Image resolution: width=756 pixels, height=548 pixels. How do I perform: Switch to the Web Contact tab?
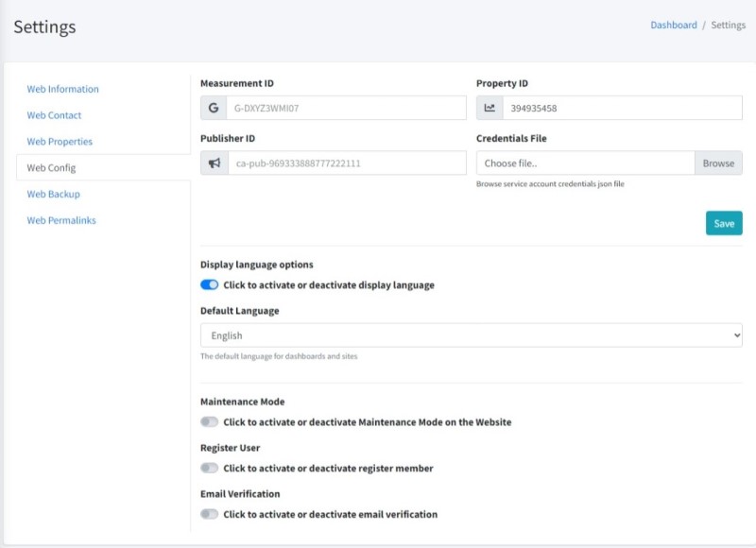(x=55, y=115)
